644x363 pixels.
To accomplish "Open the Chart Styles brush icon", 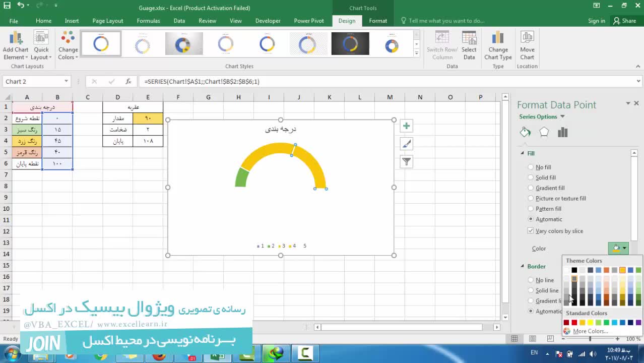I will click(406, 144).
